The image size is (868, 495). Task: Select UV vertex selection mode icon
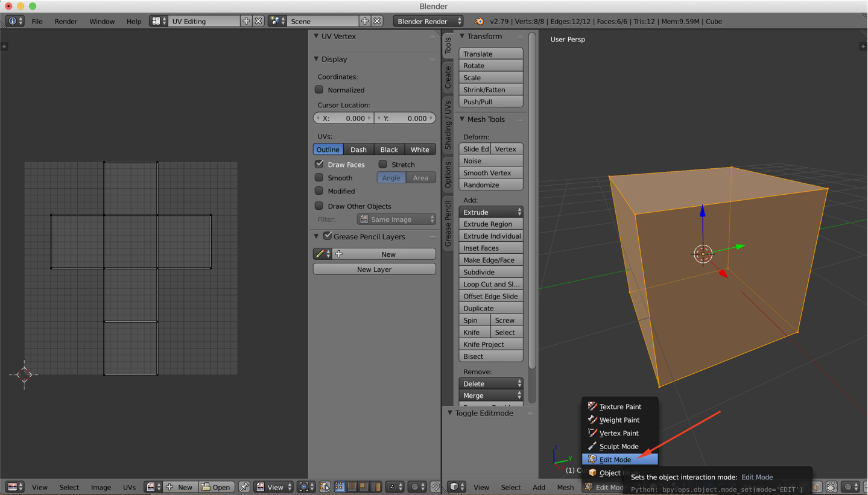340,487
